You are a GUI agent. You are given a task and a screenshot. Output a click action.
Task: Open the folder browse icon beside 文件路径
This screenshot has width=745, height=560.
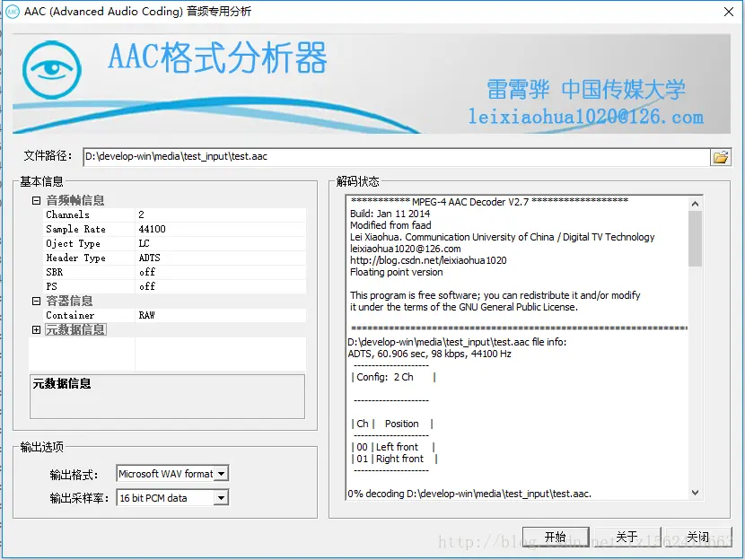tap(722, 156)
